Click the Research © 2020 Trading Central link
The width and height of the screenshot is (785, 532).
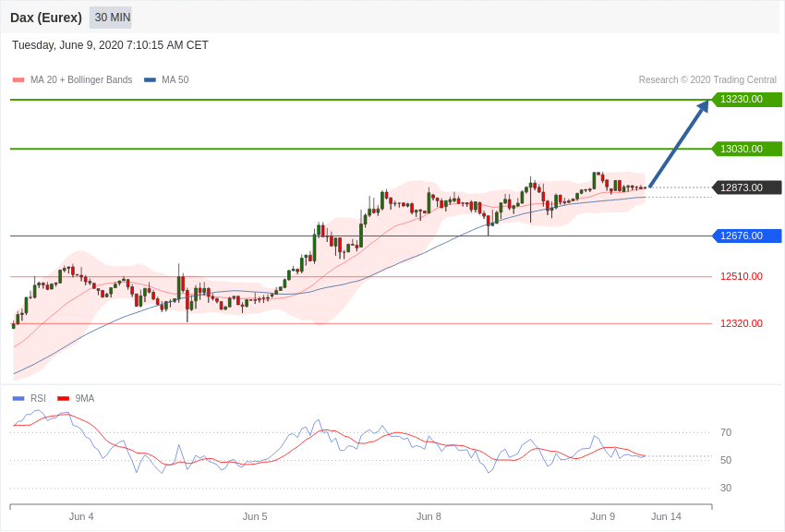tap(707, 79)
